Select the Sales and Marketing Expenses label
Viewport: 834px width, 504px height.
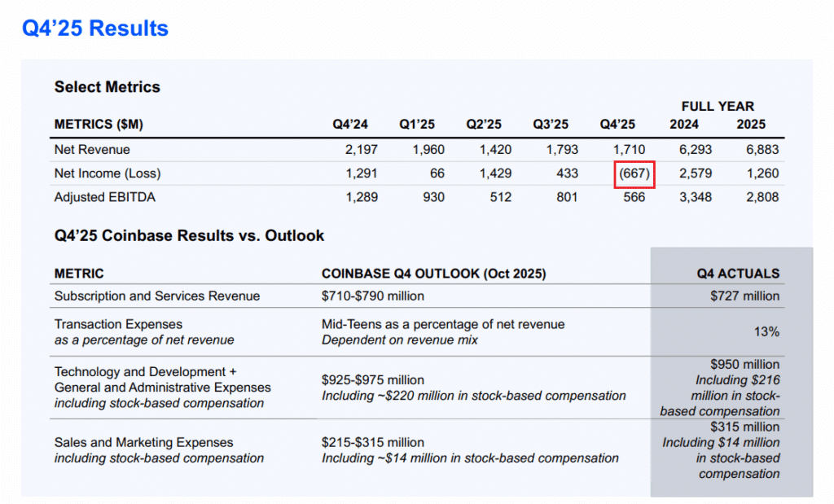coord(144,443)
